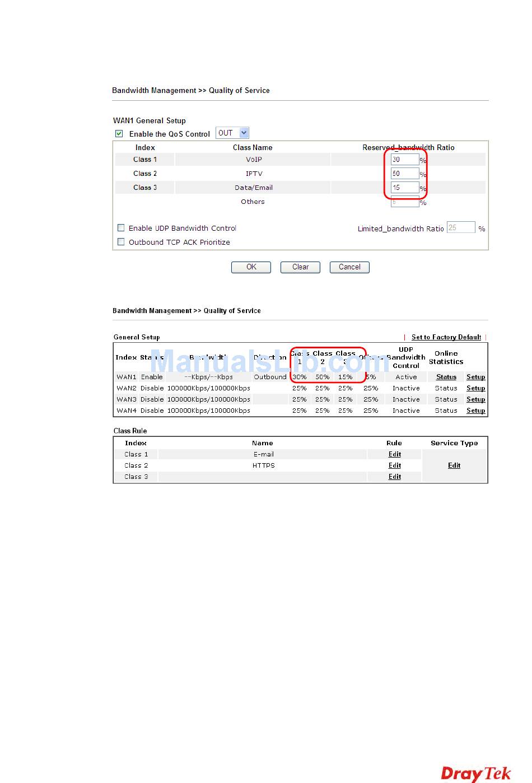The height and width of the screenshot is (783, 532).
Task: Click the DrayTek logo
Action: coord(476,773)
